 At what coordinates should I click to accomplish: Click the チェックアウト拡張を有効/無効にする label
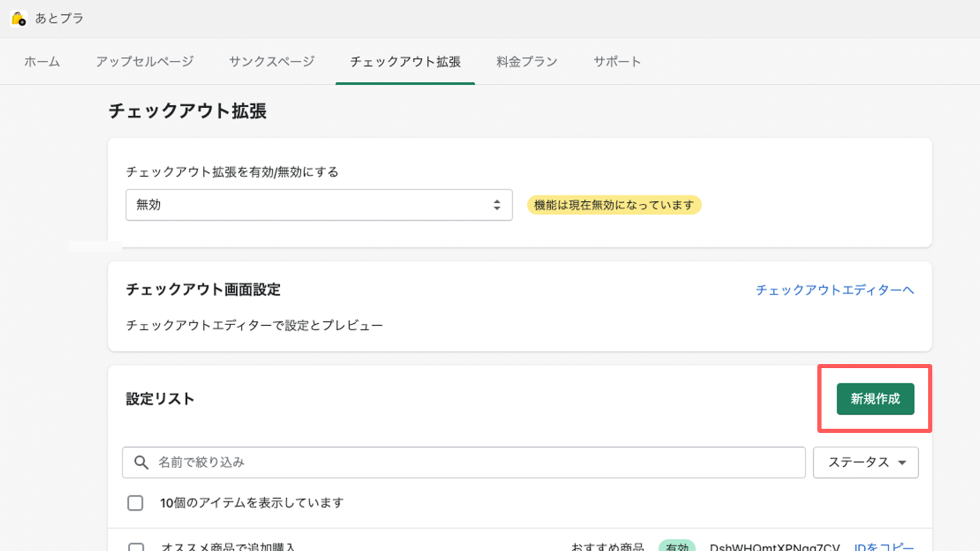232,172
